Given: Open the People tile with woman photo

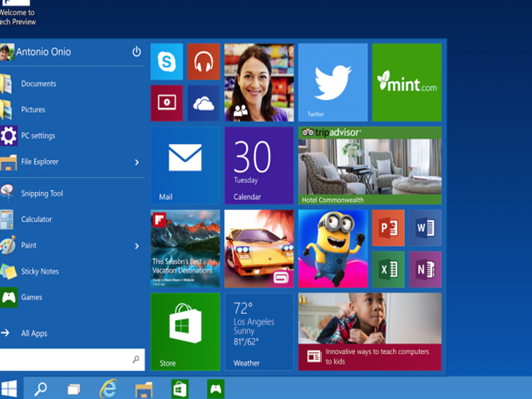Looking at the screenshot, I should click(259, 82).
